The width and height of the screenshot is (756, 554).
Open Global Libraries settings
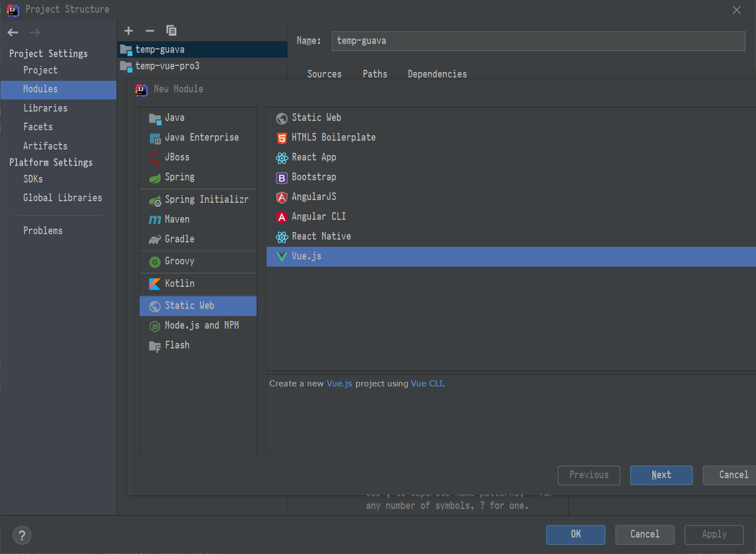tap(62, 198)
